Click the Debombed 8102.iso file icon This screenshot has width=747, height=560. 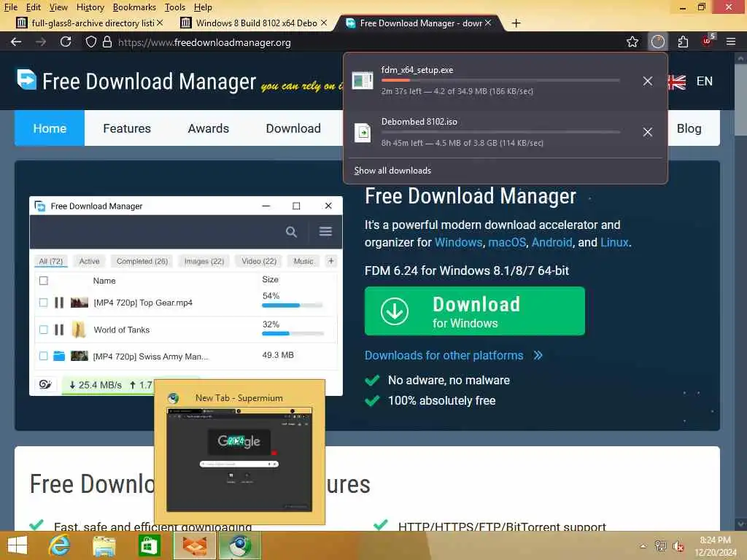tap(363, 132)
